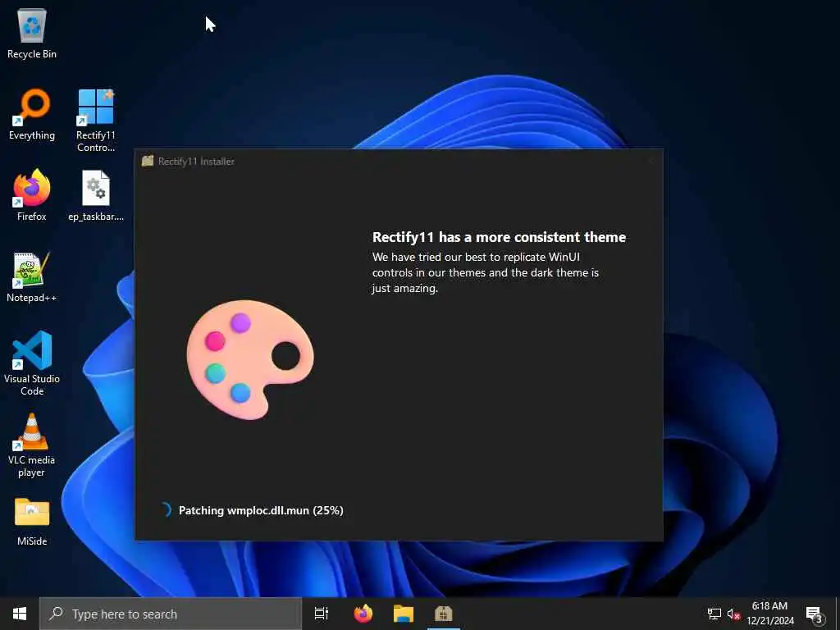Open File Explorer from the taskbar

pyautogui.click(x=404, y=614)
